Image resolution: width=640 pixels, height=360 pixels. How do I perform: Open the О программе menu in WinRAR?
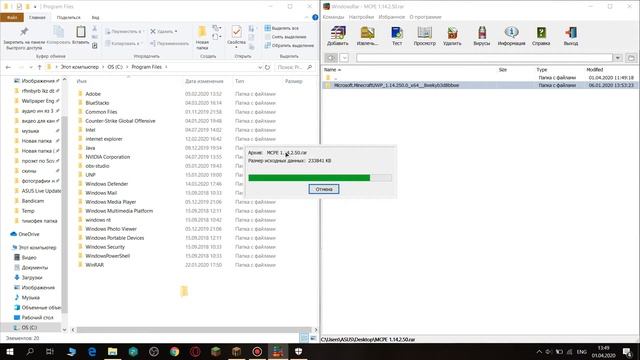[425, 17]
